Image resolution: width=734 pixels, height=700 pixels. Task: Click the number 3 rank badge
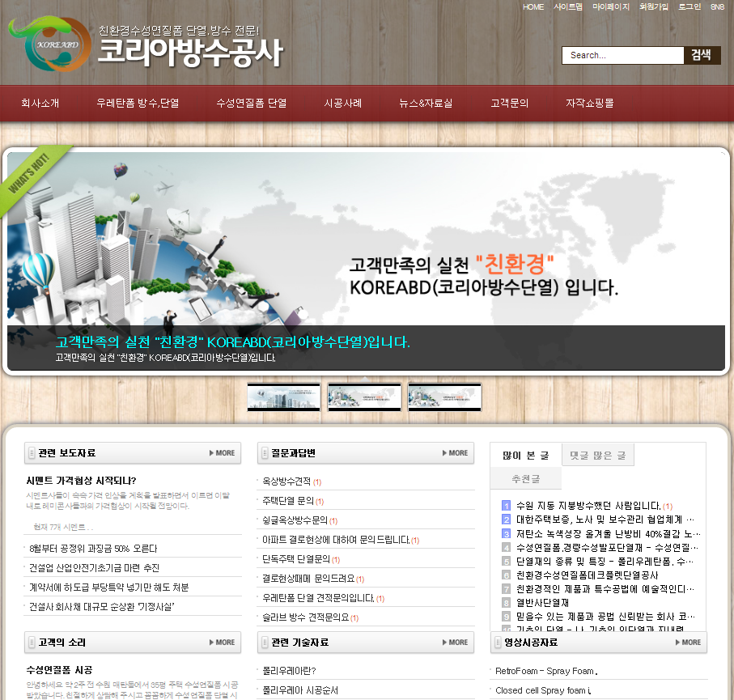(506, 534)
